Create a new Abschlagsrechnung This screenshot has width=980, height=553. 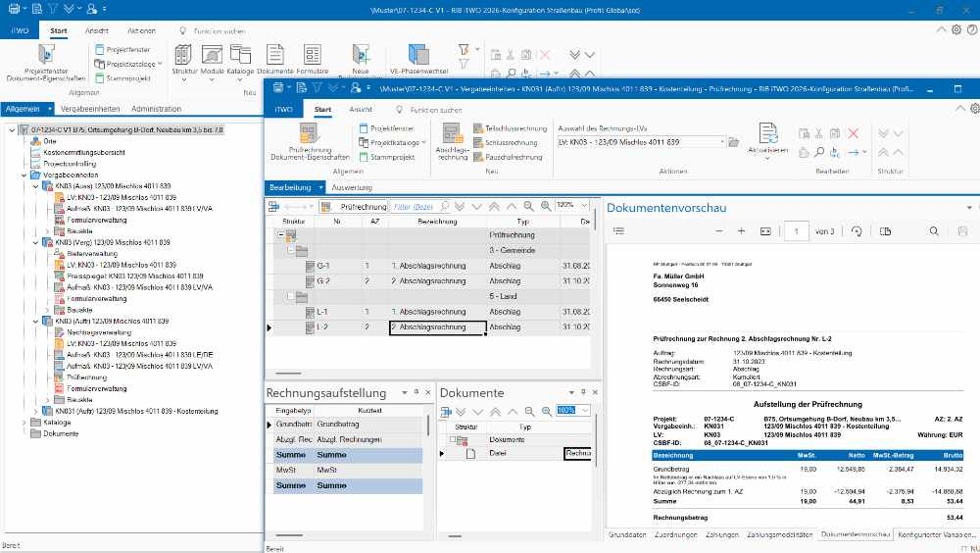point(452,142)
